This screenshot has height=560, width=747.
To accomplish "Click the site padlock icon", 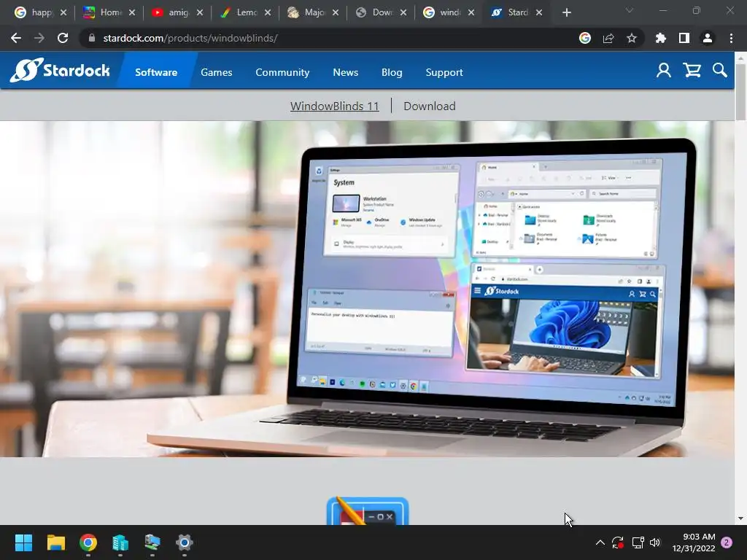I will tap(92, 38).
